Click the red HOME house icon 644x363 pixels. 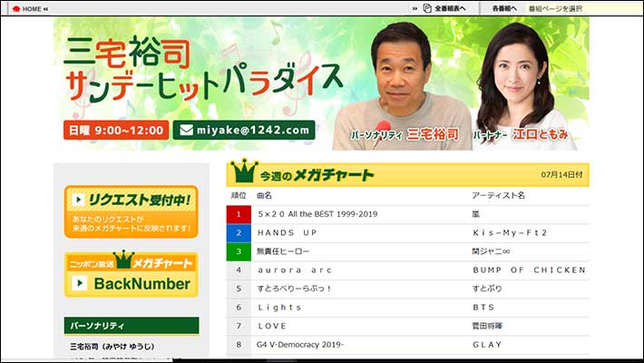(16, 9)
